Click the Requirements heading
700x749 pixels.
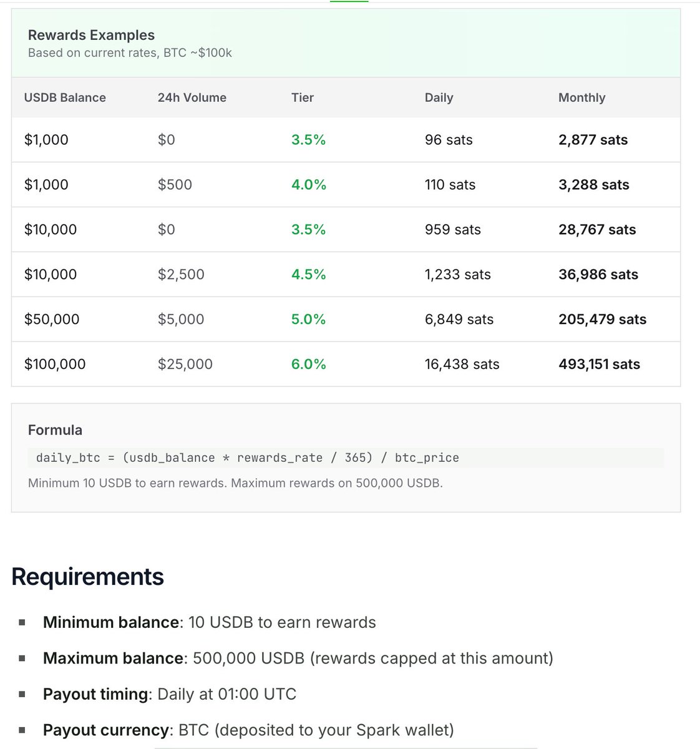click(87, 577)
